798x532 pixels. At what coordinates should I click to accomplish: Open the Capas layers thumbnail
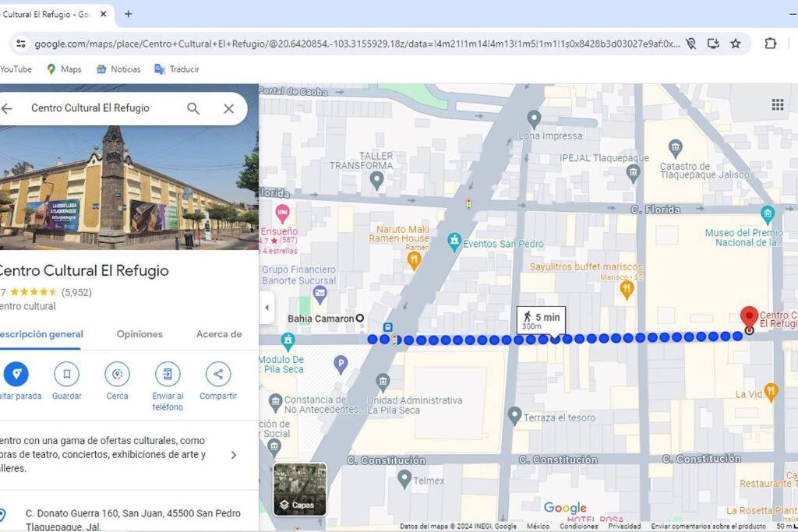(x=300, y=488)
